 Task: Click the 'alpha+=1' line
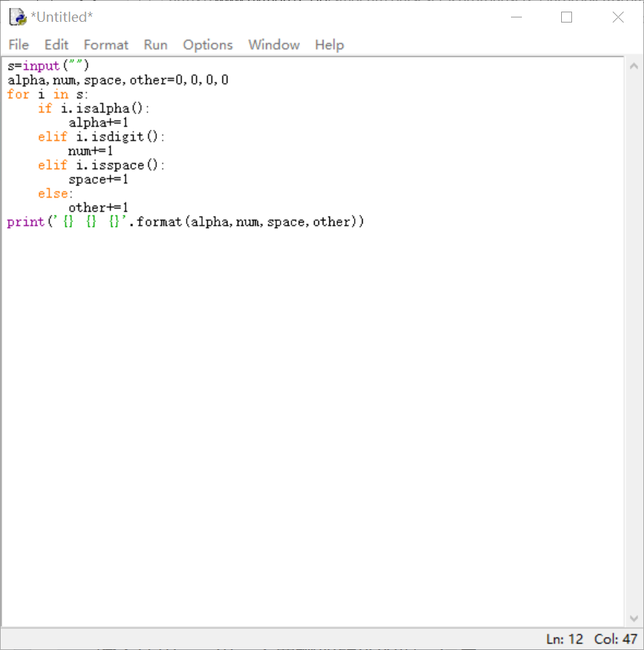click(x=98, y=123)
